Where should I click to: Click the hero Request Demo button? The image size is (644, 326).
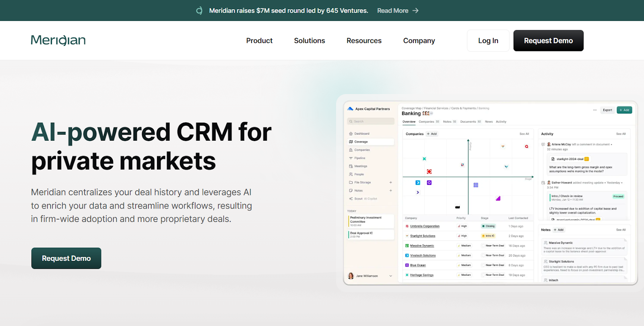66,258
